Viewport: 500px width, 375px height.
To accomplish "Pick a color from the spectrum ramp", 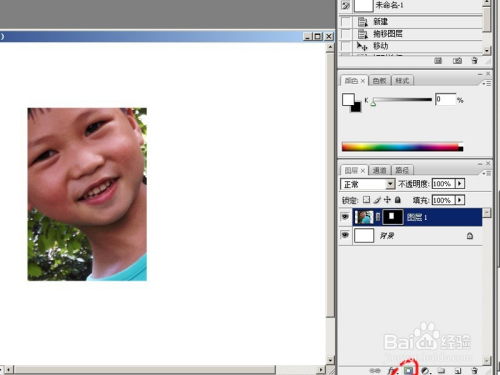I will tap(402, 147).
